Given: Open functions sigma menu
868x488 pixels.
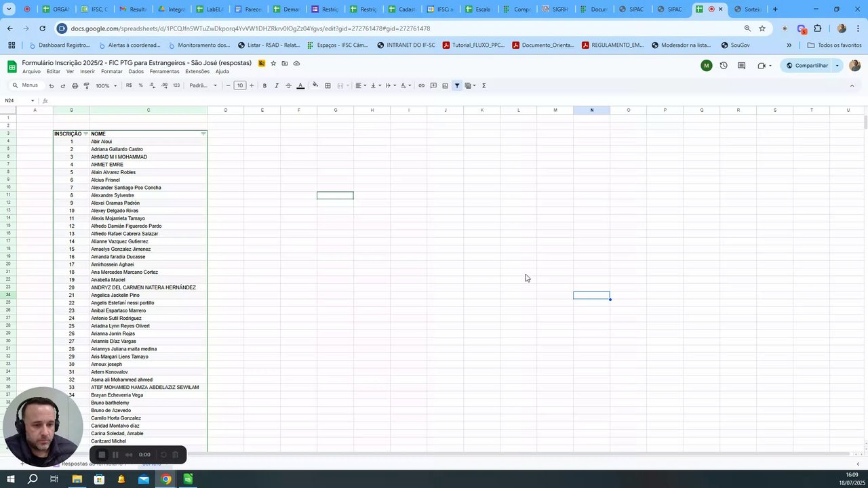Looking at the screenshot, I should point(484,85).
